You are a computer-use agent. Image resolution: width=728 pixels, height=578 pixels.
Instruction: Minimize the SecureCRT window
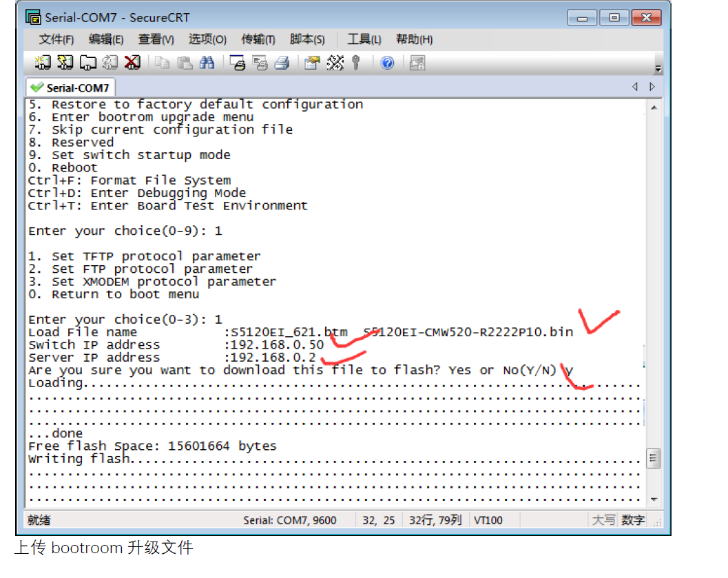pos(582,18)
